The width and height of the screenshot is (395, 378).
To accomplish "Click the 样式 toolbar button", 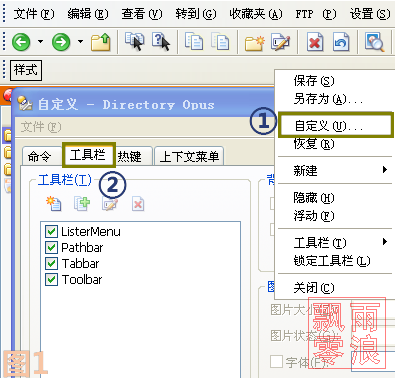I will tap(26, 70).
